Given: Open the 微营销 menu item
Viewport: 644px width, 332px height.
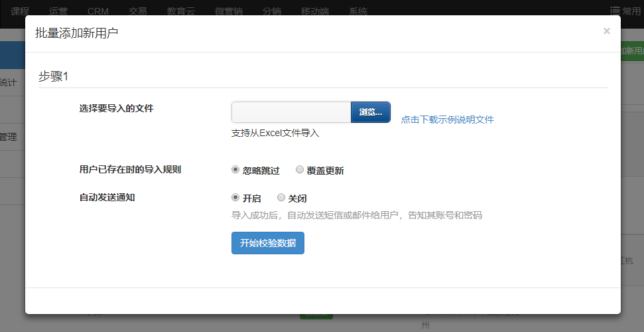Looking at the screenshot, I should (x=229, y=11).
